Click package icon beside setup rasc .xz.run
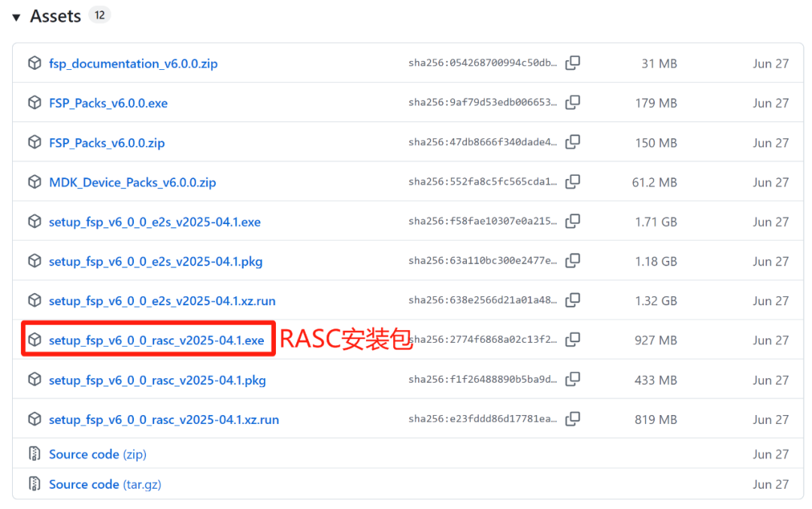The height and width of the screenshot is (509, 812). (35, 419)
